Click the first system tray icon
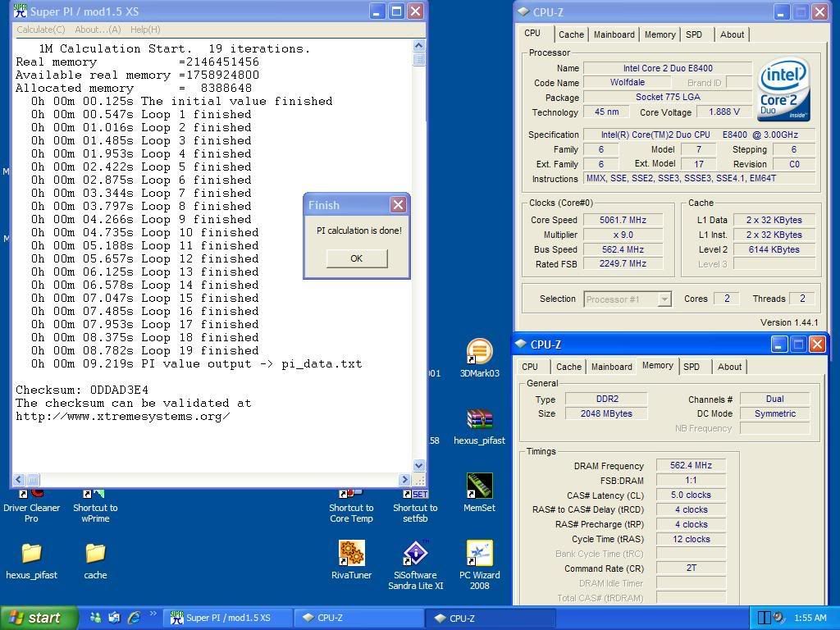The height and width of the screenshot is (630, 840). (764, 618)
